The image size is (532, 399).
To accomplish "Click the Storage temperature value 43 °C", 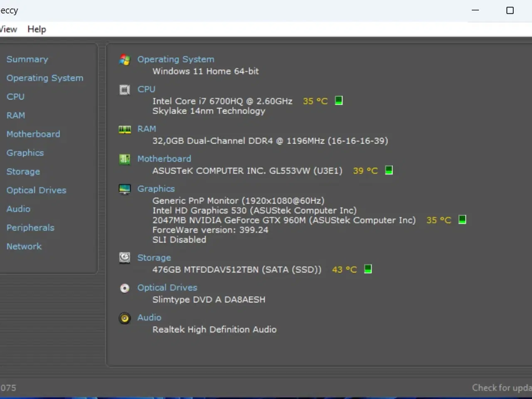I will click(345, 269).
